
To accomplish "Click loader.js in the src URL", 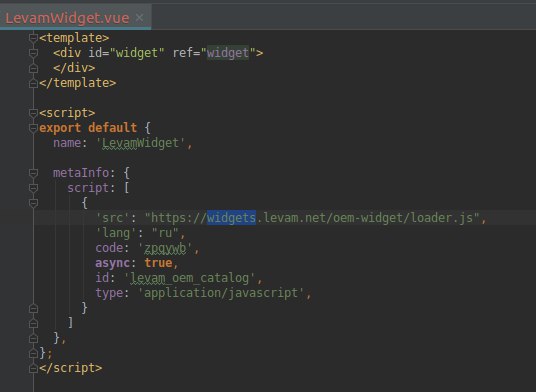I will click(442, 218).
